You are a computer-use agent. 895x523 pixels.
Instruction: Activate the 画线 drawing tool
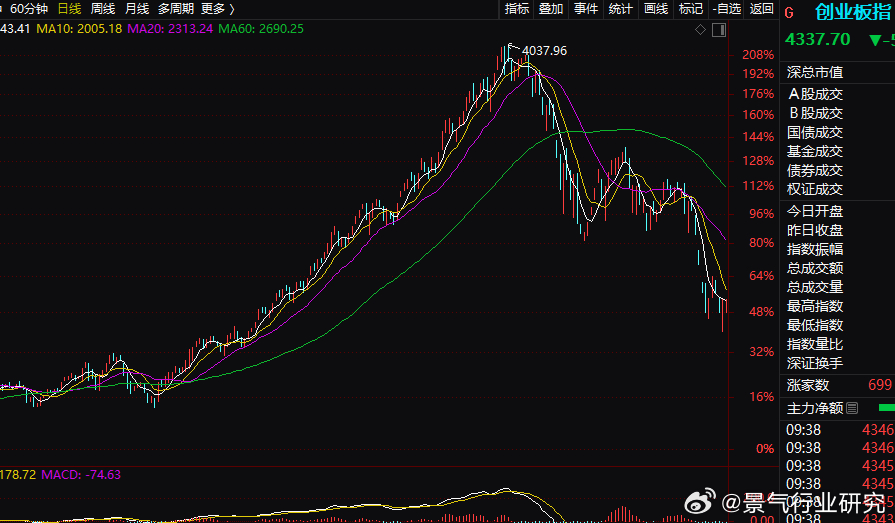click(x=656, y=9)
